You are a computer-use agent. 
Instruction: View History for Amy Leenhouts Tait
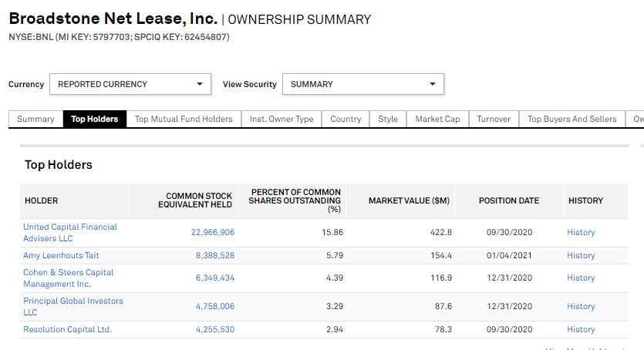(x=581, y=255)
